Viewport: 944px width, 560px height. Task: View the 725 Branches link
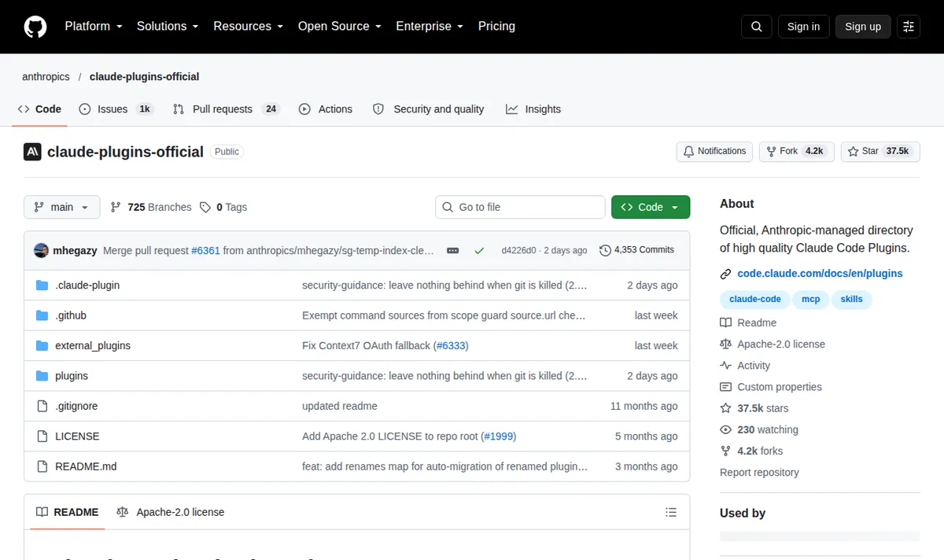click(x=151, y=207)
